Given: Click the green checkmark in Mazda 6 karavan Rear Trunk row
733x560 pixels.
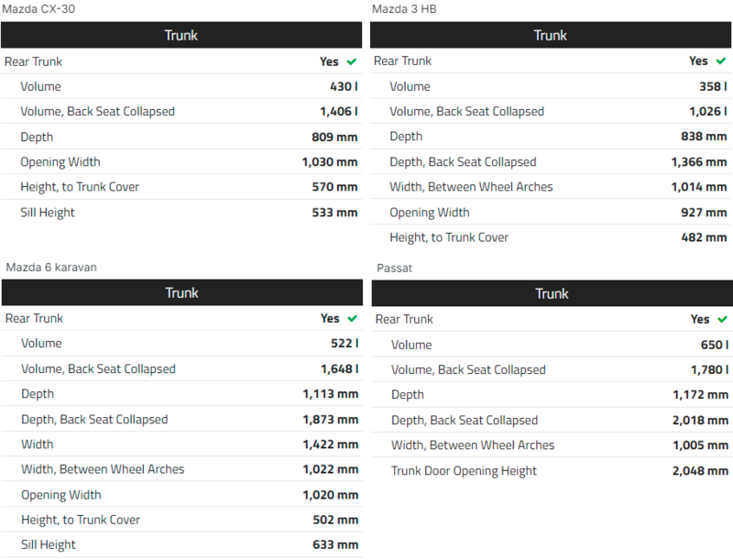Looking at the screenshot, I should tap(353, 319).
